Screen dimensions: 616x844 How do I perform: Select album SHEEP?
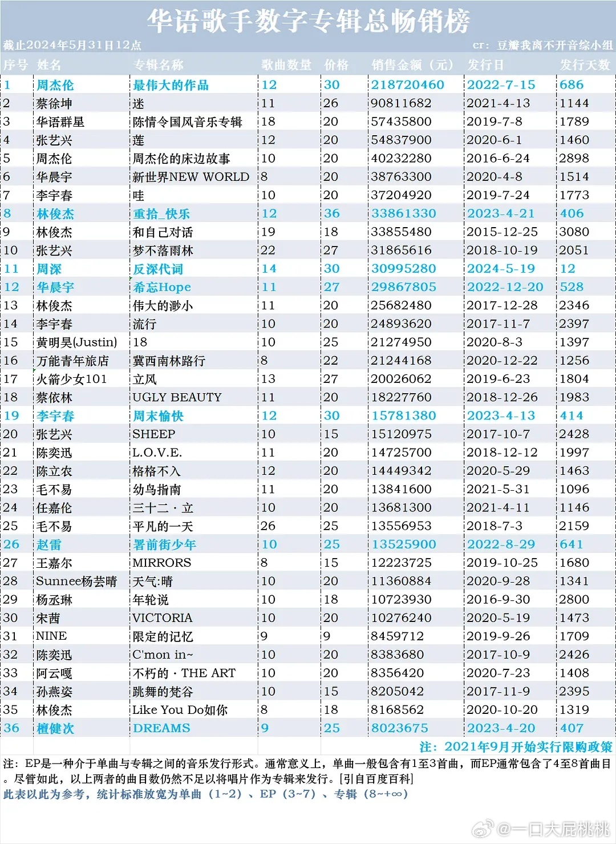[x=154, y=434]
